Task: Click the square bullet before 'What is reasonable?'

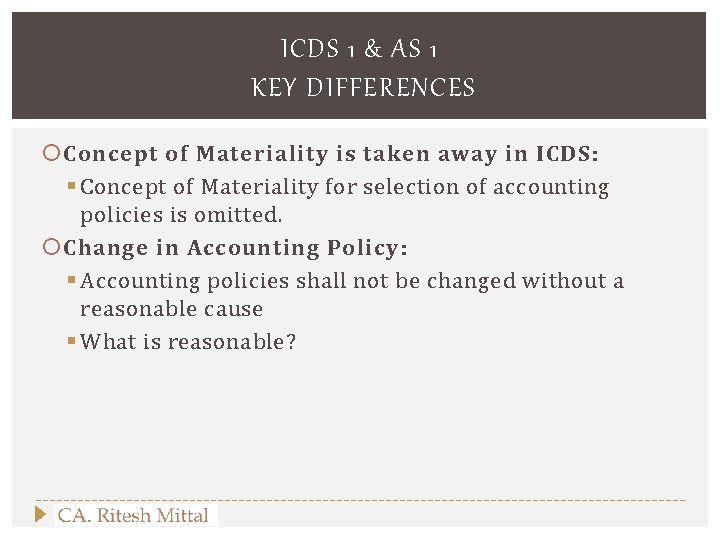Action: [72, 342]
